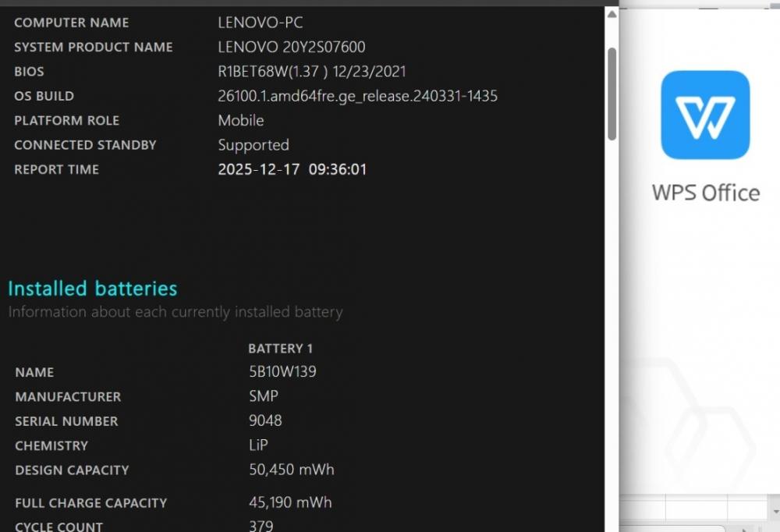Image resolution: width=780 pixels, height=532 pixels.
Task: Click the design capacity value 50,450 mWh
Action: coord(292,470)
